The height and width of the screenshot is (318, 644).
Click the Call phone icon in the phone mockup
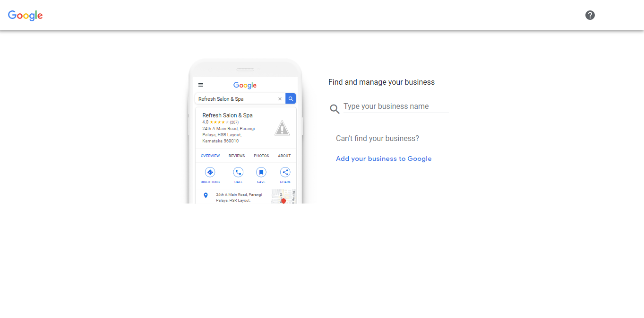[x=238, y=172]
